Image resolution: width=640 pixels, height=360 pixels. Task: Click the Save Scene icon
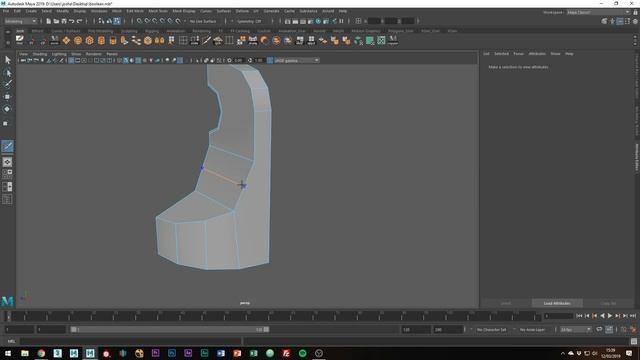click(x=64, y=21)
